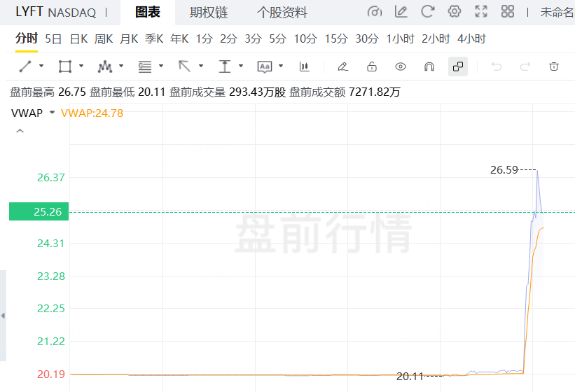Expand the text tool dropdown arrow
The image size is (575, 392).
[281, 66]
